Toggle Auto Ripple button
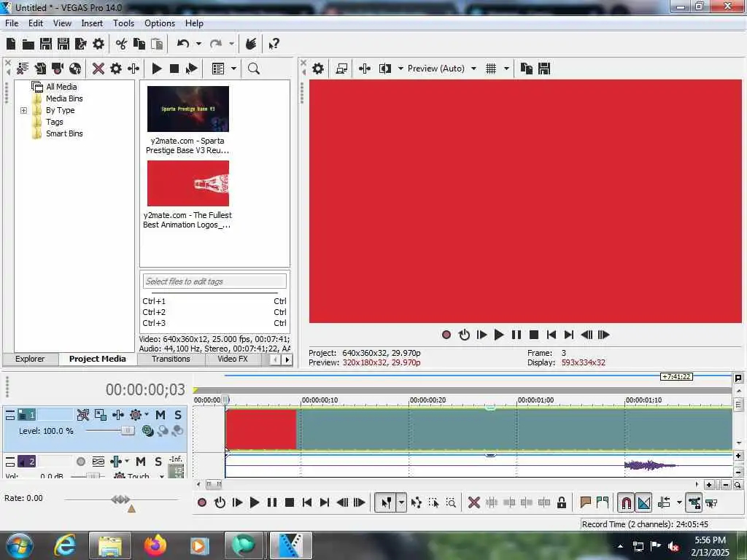 point(664,502)
